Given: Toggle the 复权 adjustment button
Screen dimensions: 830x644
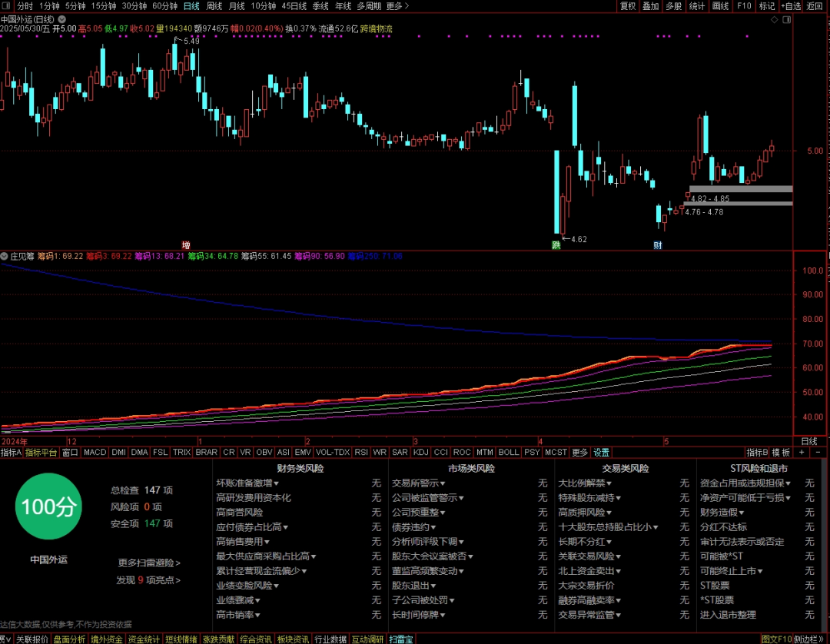Looking at the screenshot, I should 629,6.
